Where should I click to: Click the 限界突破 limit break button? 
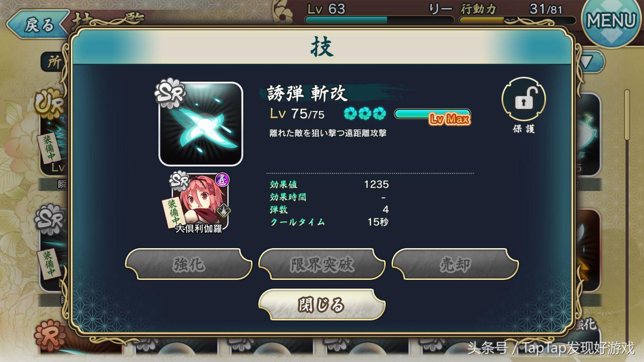(x=322, y=265)
